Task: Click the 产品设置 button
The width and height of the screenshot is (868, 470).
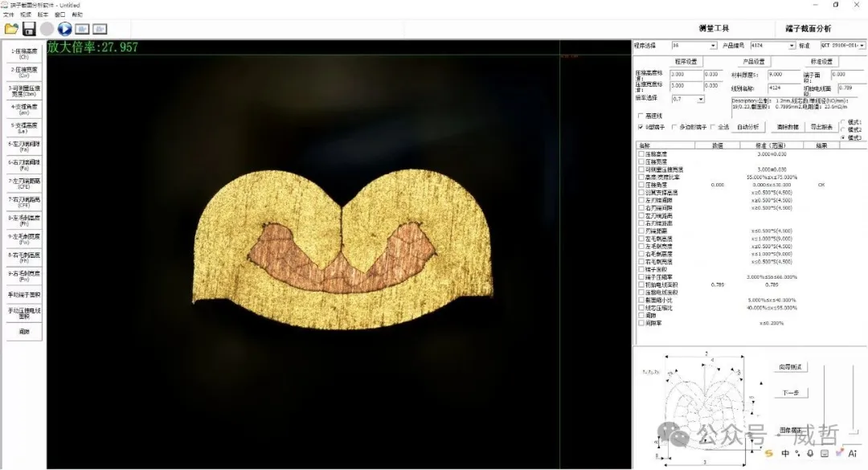Action: (753, 61)
